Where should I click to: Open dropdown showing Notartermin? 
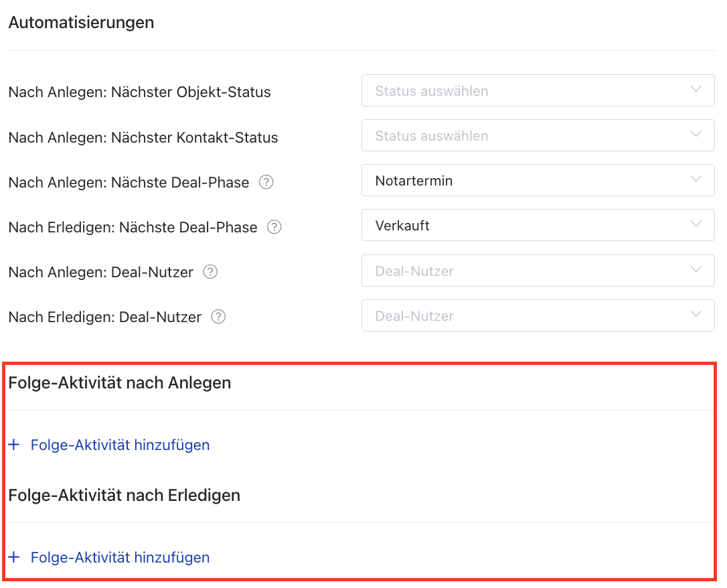pyautogui.click(x=529, y=181)
